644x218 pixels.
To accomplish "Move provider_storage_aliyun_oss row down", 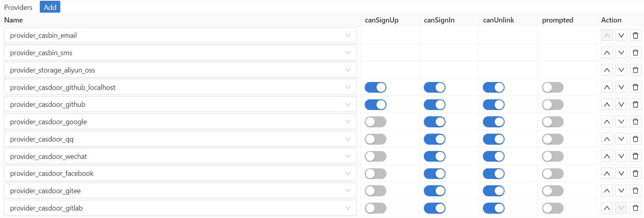I will tap(621, 70).
